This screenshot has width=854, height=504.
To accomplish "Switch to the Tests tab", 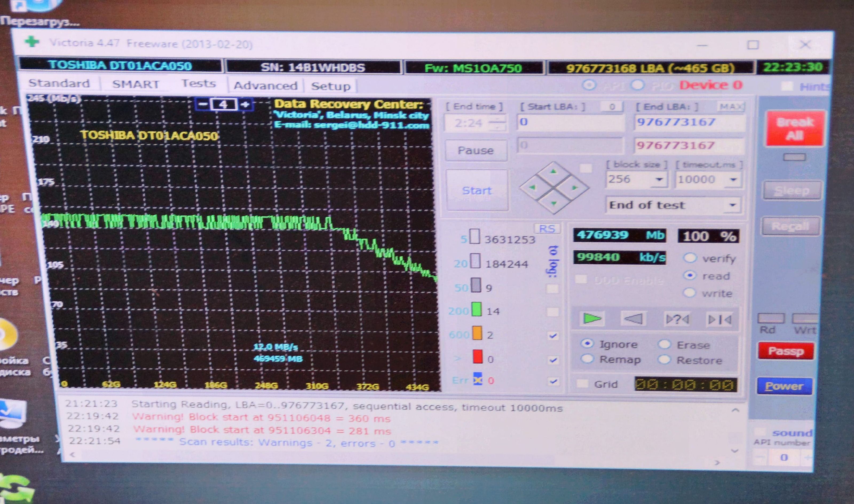I will point(199,83).
